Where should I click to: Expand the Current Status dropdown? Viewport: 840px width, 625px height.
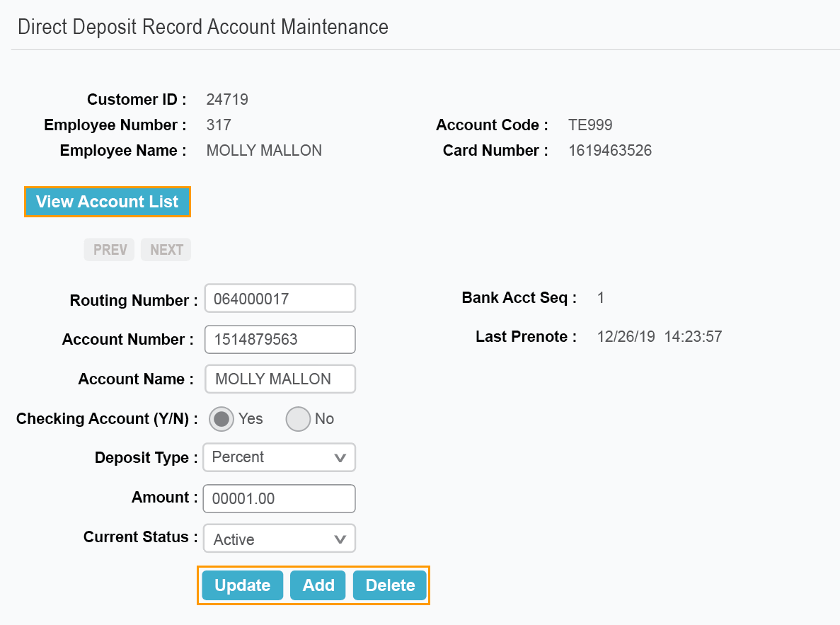pos(279,539)
